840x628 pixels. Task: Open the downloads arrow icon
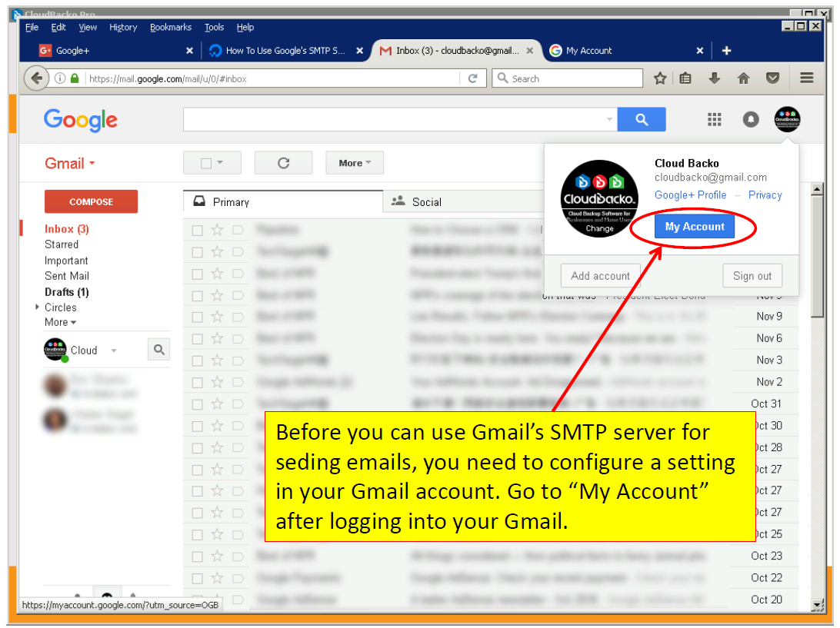coord(714,78)
